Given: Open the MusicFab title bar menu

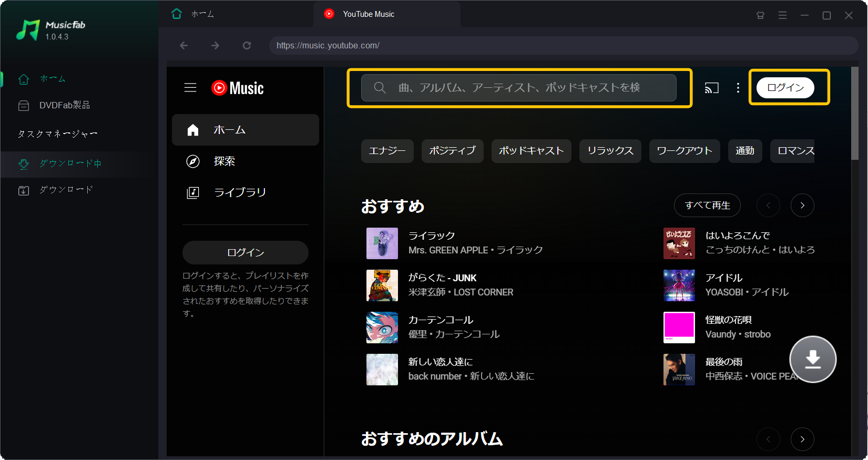Looking at the screenshot, I should click(x=782, y=15).
